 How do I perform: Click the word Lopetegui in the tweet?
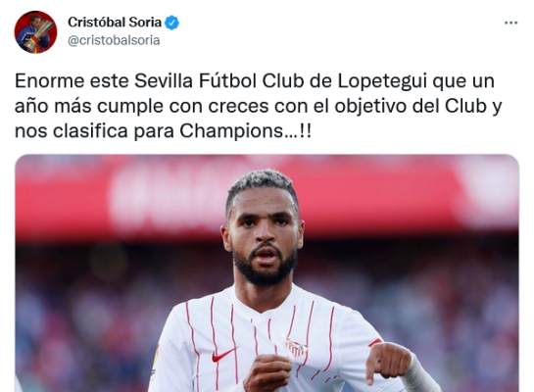pyautogui.click(x=378, y=82)
